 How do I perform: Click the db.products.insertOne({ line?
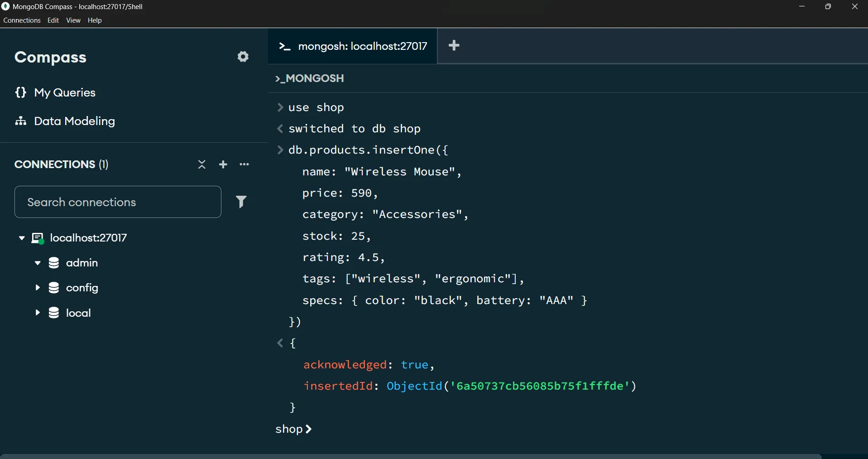point(368,150)
